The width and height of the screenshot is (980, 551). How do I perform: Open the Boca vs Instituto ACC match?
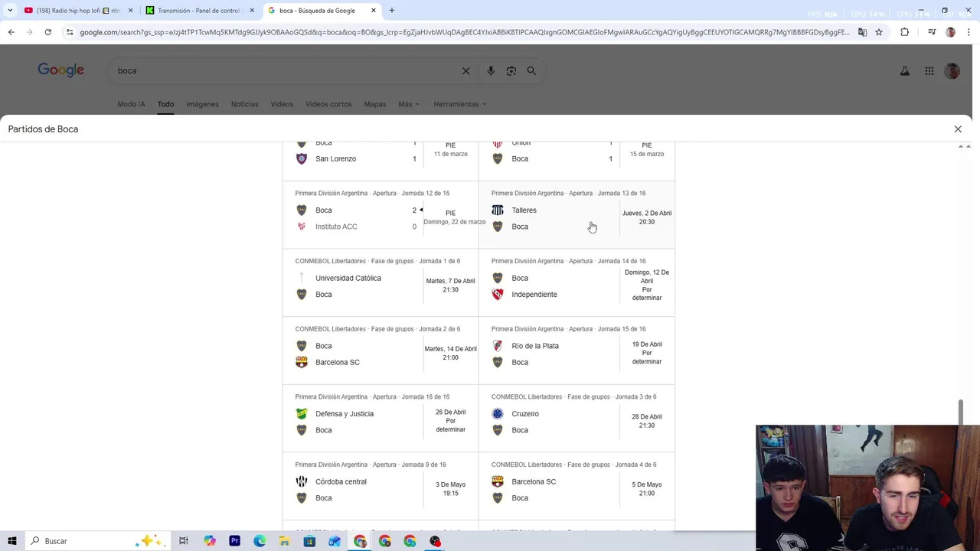point(381,215)
